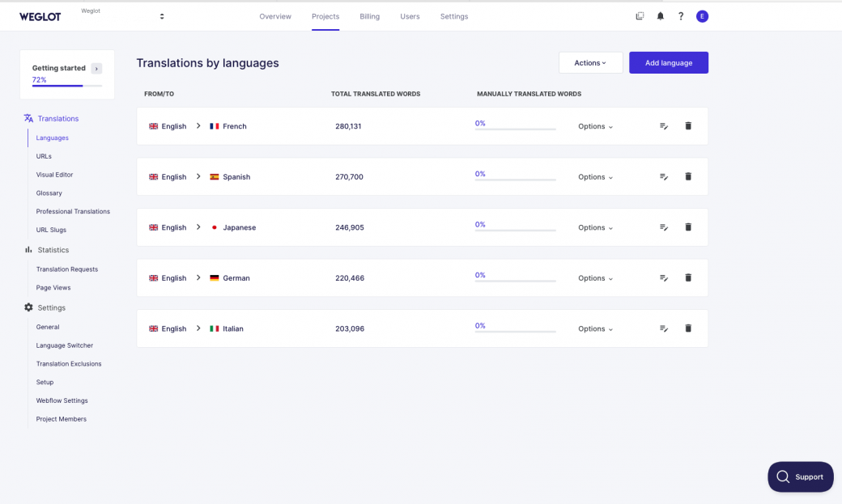Open General settings
This screenshot has height=504, width=842.
pyautogui.click(x=48, y=327)
